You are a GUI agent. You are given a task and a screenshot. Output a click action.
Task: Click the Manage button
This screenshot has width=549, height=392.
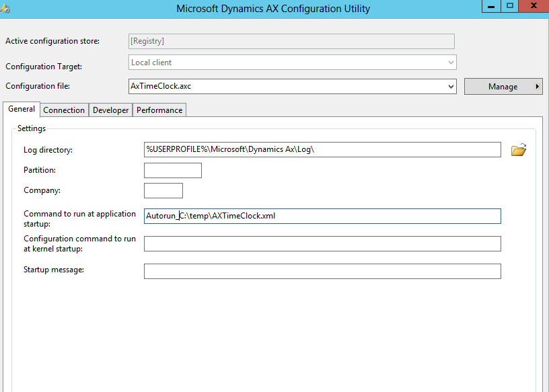[x=503, y=87]
